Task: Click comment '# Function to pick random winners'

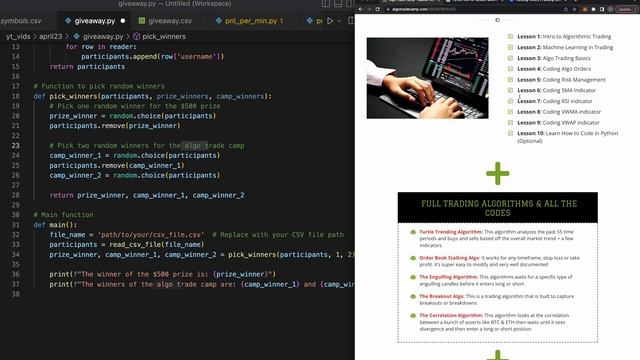Action: [x=99, y=86]
